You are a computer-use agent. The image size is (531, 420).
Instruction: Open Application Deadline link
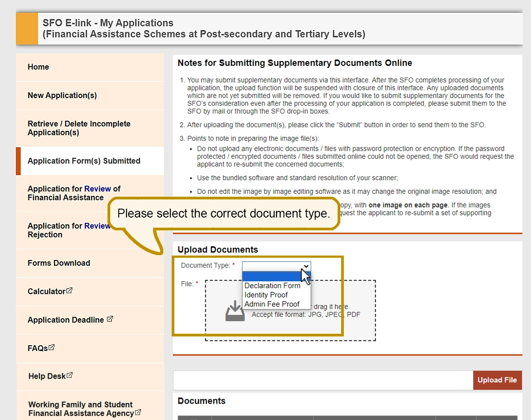pos(66,320)
